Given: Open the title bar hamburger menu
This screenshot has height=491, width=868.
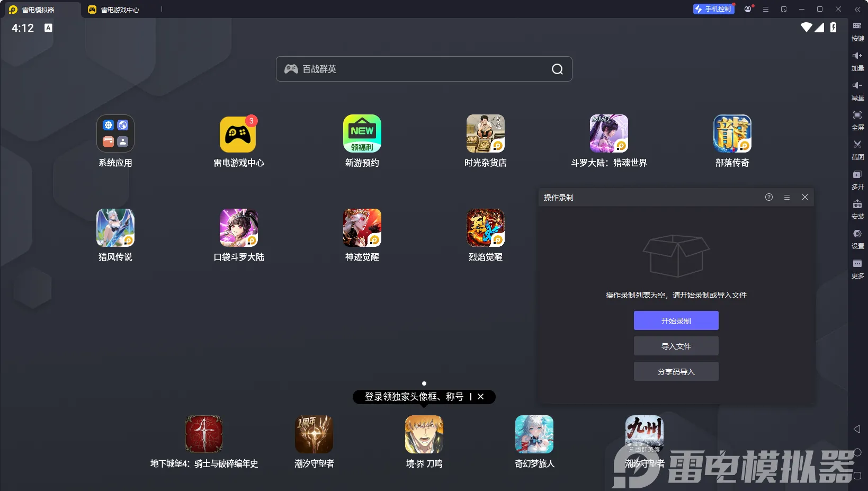Looking at the screenshot, I should [766, 9].
